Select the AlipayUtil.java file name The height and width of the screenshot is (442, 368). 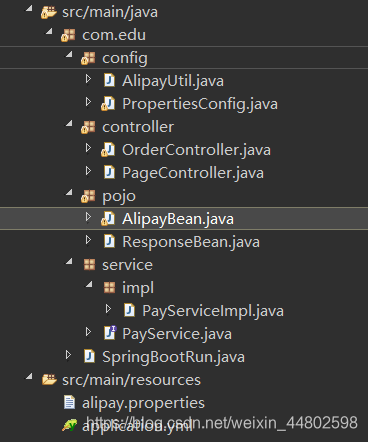(173, 82)
